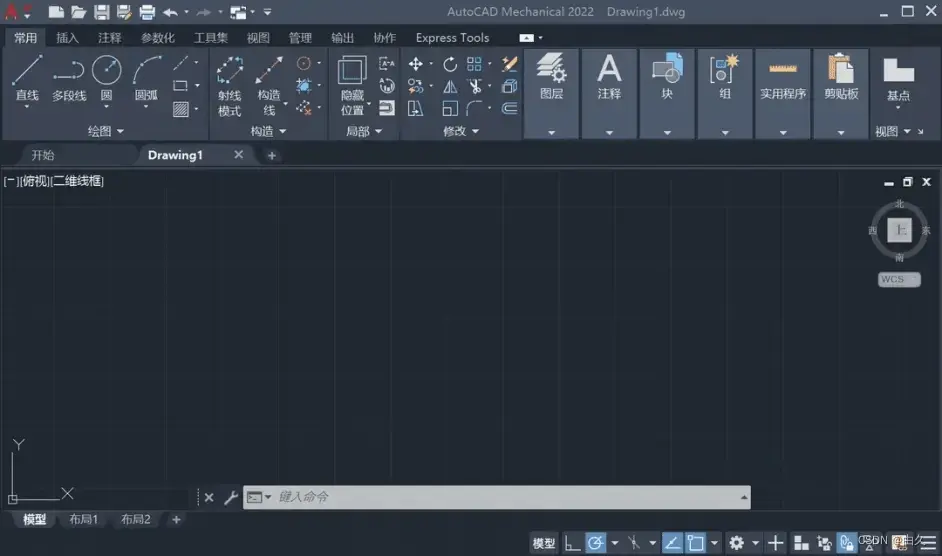Open the 常用 ribbon tab
This screenshot has width=942, height=556.
[25, 38]
